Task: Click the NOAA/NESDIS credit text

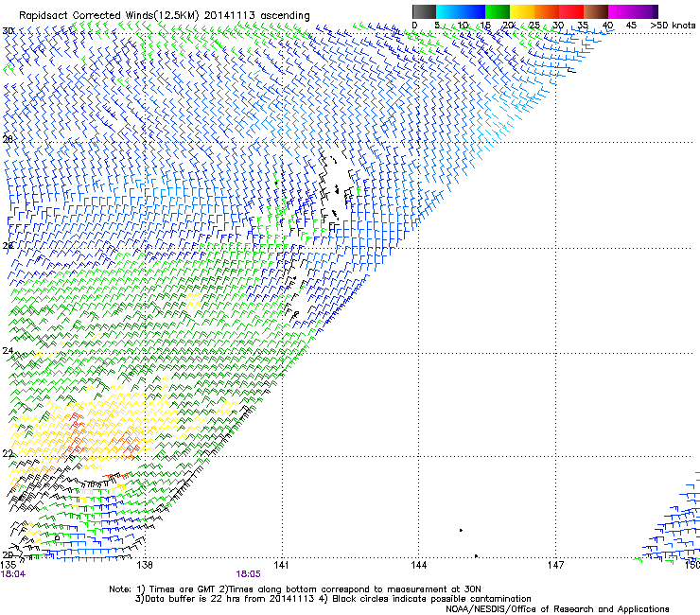Action: [x=557, y=609]
